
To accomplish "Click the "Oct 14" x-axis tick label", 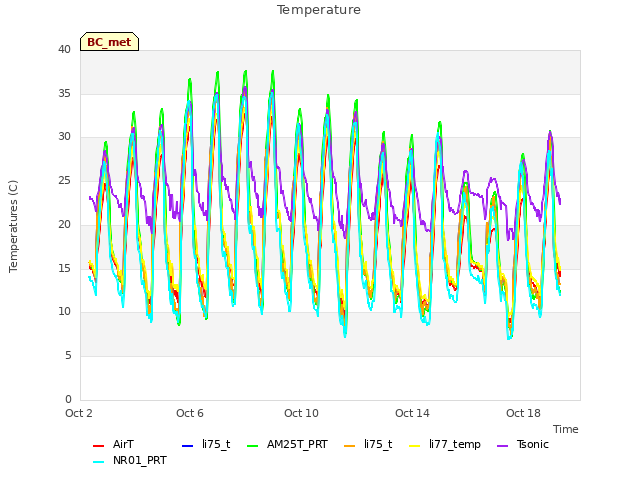I will 412,413.
